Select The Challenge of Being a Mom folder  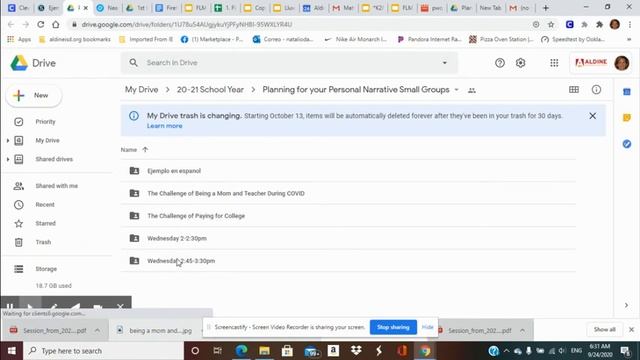pos(348,193)
